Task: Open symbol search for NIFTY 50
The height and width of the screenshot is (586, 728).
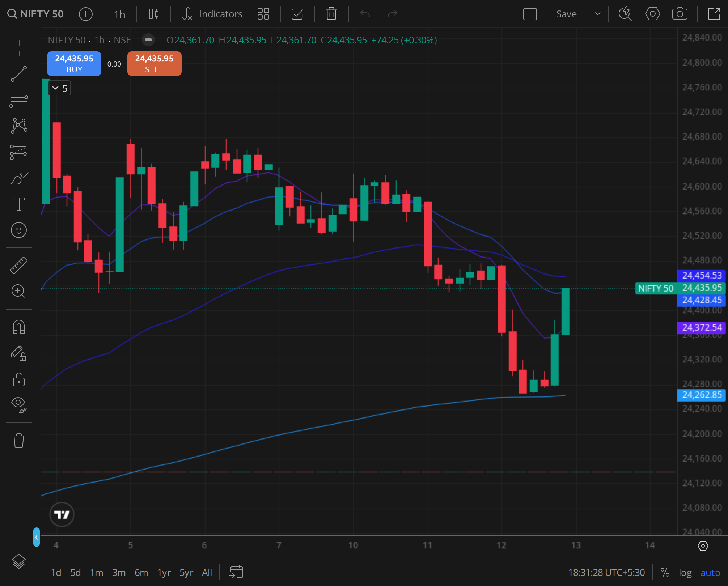Action: tap(35, 14)
